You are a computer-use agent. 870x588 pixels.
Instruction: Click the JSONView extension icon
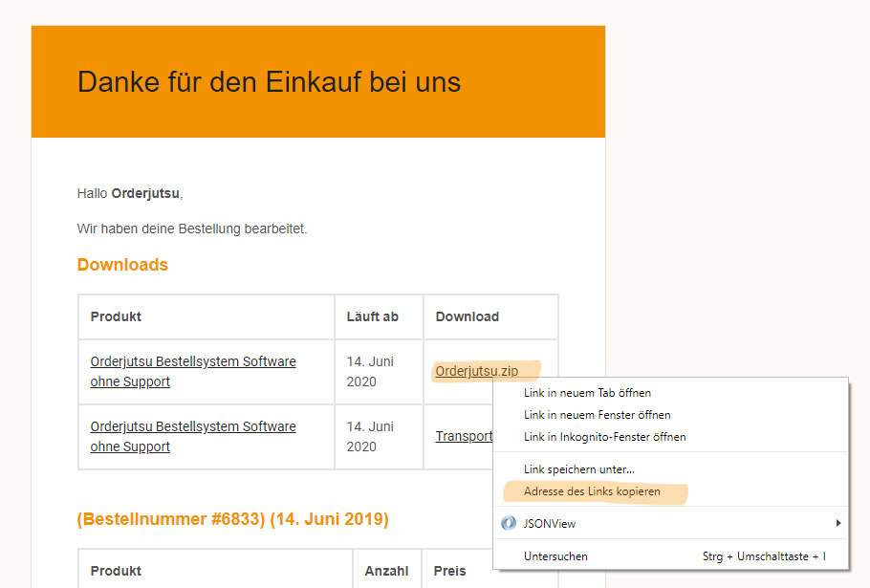tap(509, 523)
